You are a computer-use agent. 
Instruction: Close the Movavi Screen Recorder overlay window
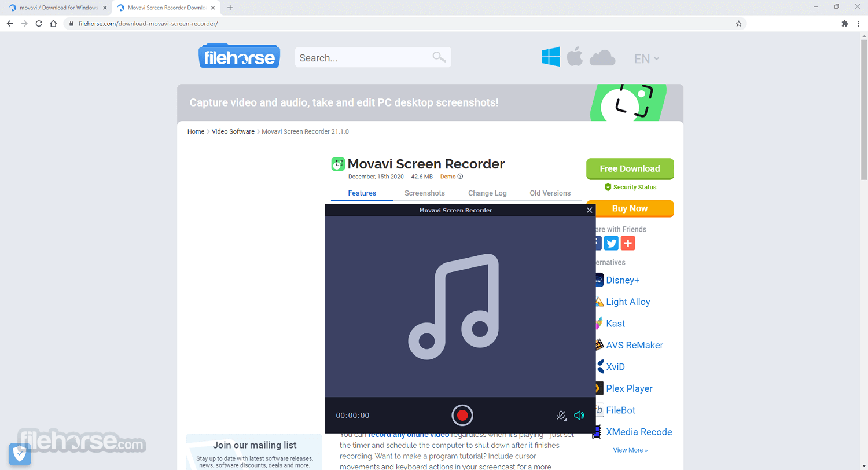click(x=589, y=210)
